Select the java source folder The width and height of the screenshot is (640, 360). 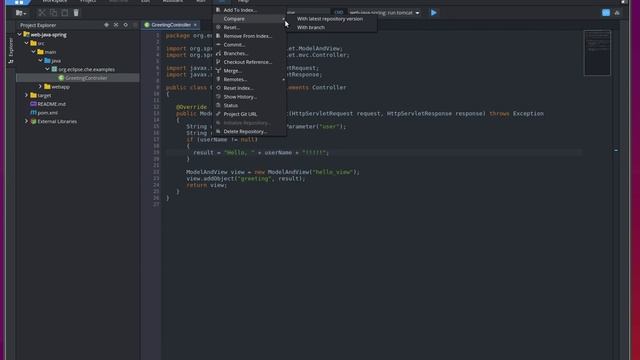pos(56,60)
